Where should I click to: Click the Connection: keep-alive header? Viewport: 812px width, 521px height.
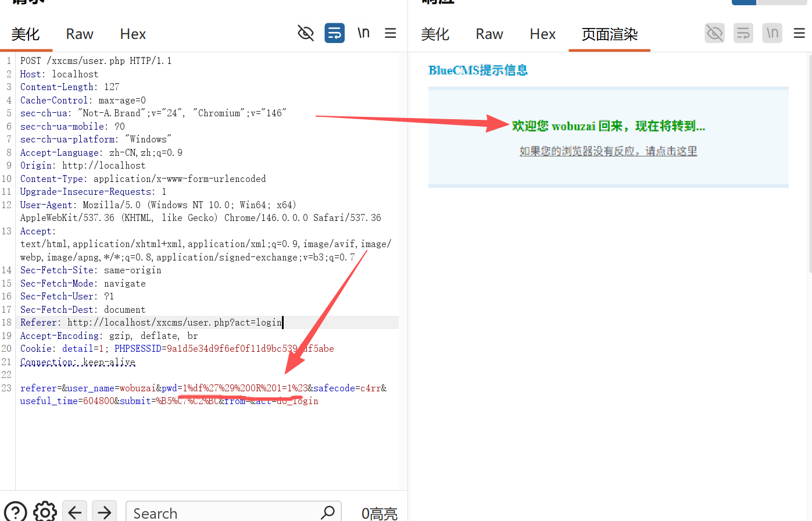78,362
